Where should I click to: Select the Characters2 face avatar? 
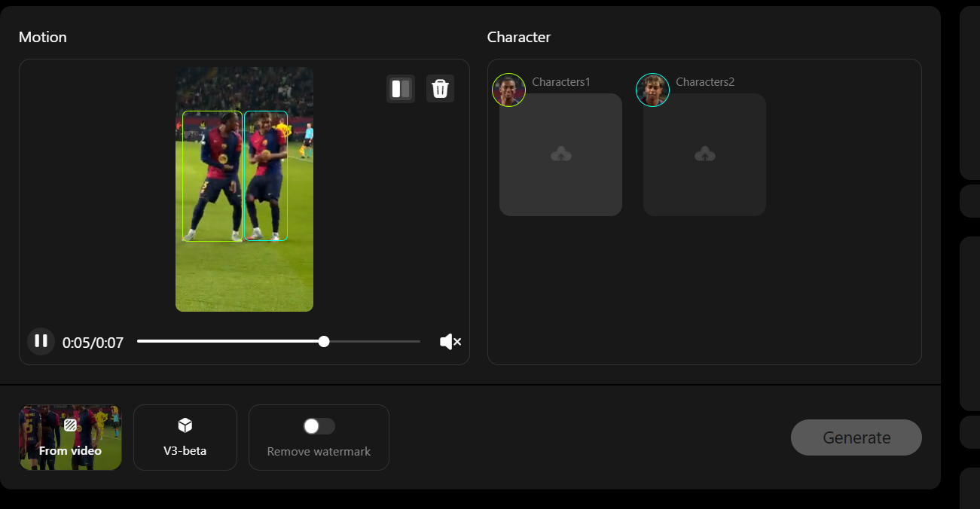pyautogui.click(x=652, y=90)
